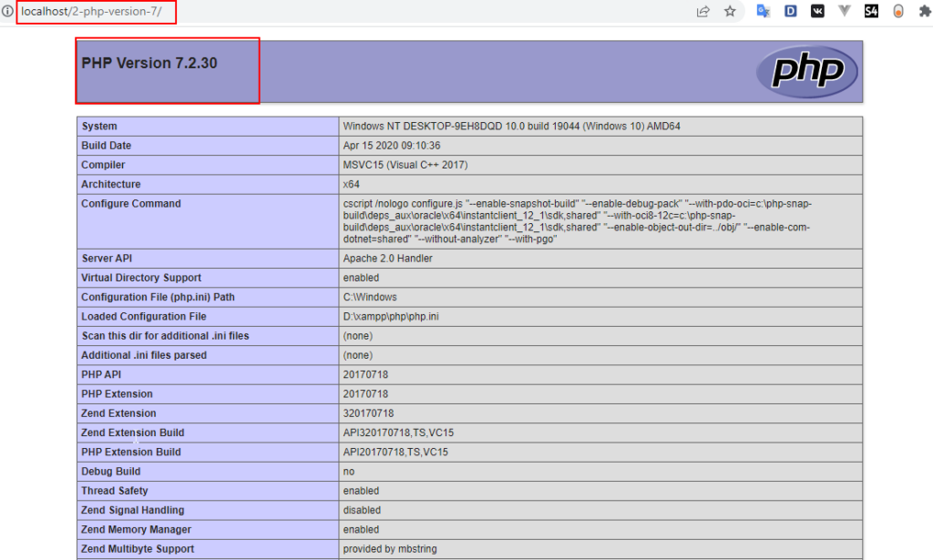Open the Extensions puzzle piece menu
The width and height of the screenshot is (933, 560).
click(x=925, y=12)
